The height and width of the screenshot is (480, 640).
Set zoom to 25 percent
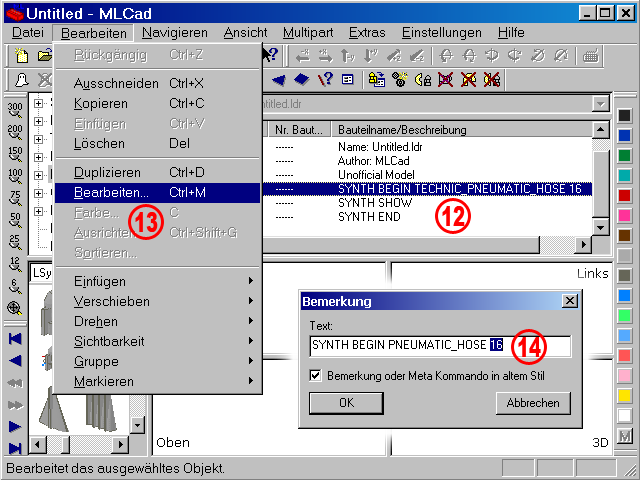click(x=15, y=242)
